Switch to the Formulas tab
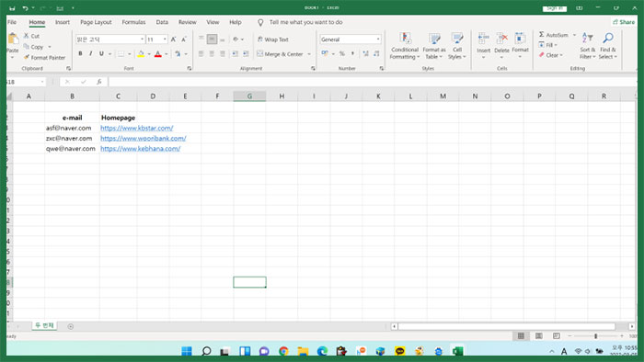The height and width of the screenshot is (362, 644). 133,22
